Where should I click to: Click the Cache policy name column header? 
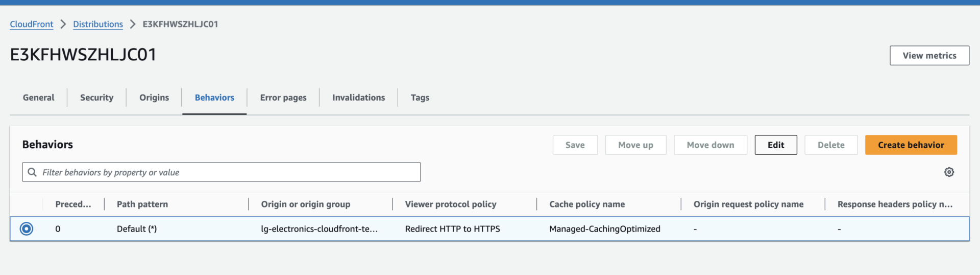586,204
